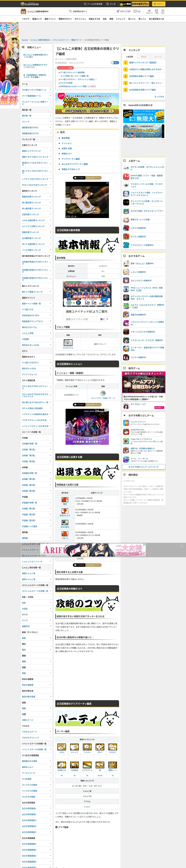Click the キャッツアイ mission reward icon

tap(103, 393)
